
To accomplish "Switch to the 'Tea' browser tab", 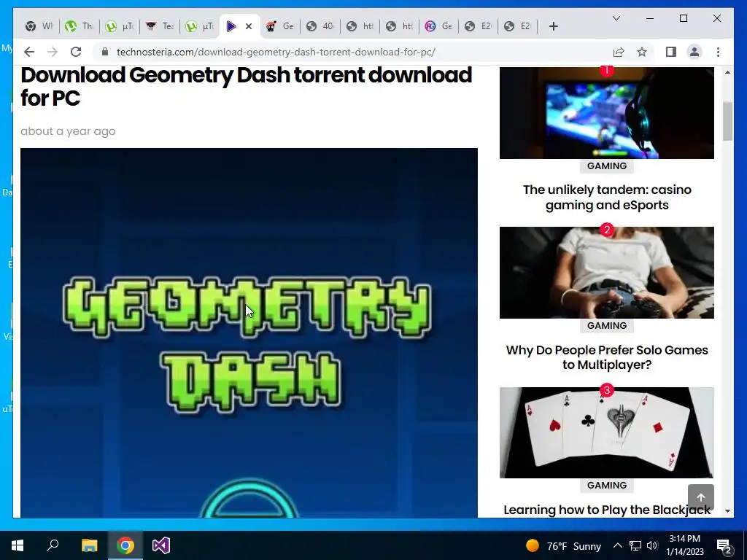I will click(x=160, y=26).
